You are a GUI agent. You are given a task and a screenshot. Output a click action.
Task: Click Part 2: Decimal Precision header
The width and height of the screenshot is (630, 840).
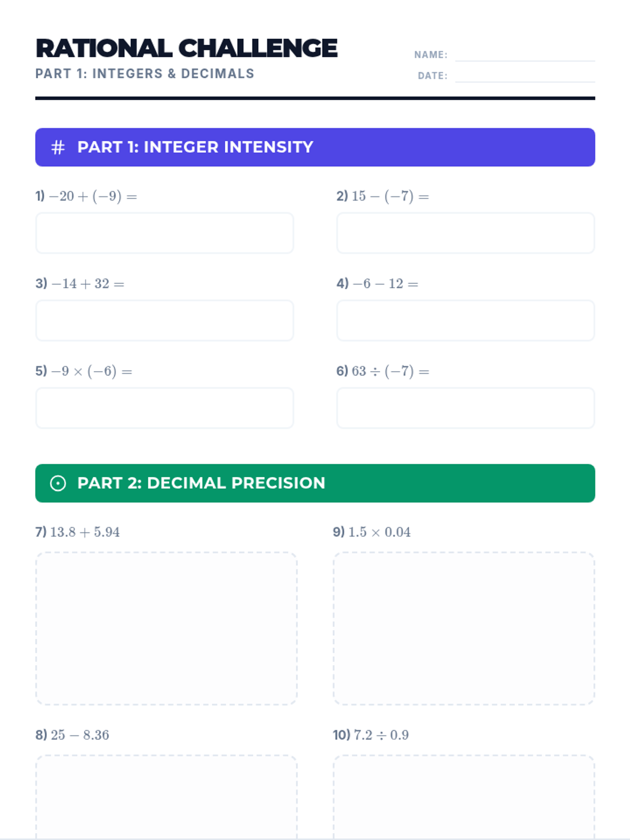201,483
